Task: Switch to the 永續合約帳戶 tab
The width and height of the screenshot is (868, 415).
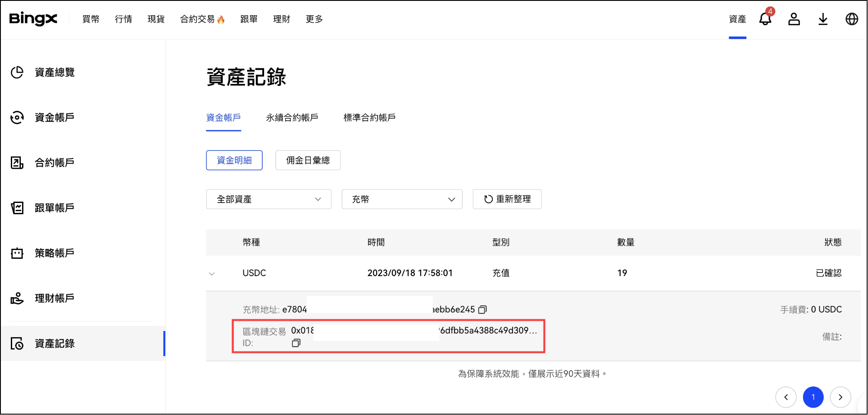Action: tap(292, 118)
